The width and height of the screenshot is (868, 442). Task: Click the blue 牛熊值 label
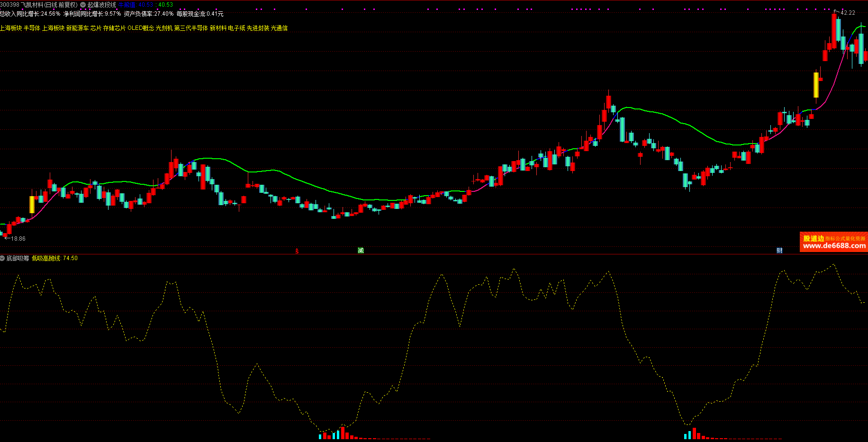pos(127,5)
